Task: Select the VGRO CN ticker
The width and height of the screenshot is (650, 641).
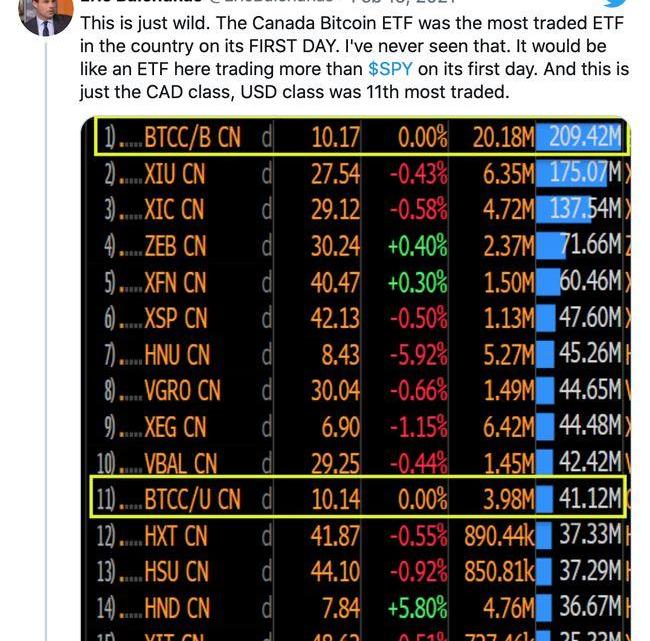Action: pos(181,390)
